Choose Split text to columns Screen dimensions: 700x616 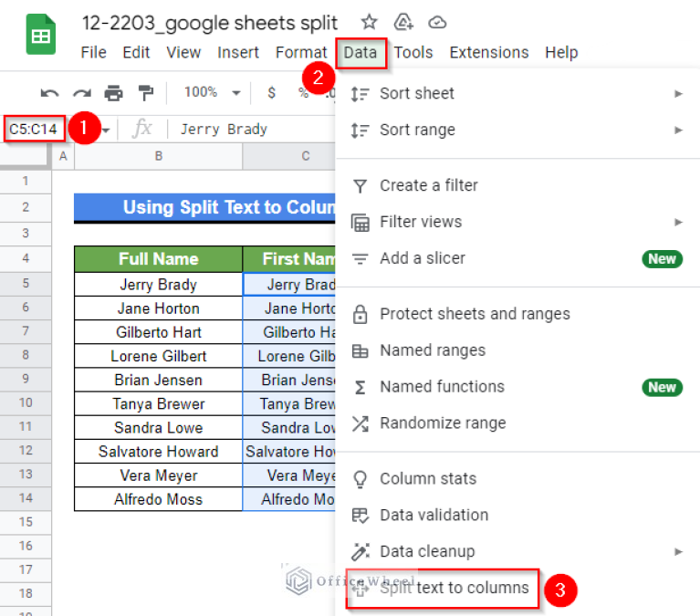443,589
